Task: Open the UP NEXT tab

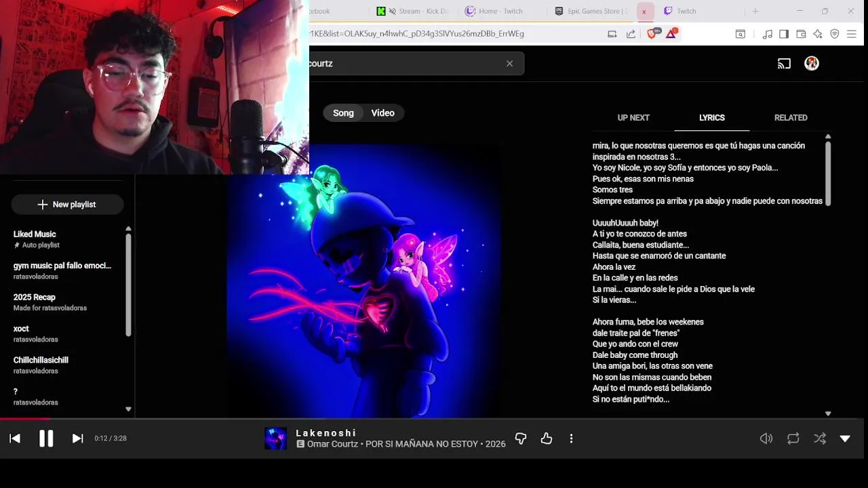Action: click(633, 118)
